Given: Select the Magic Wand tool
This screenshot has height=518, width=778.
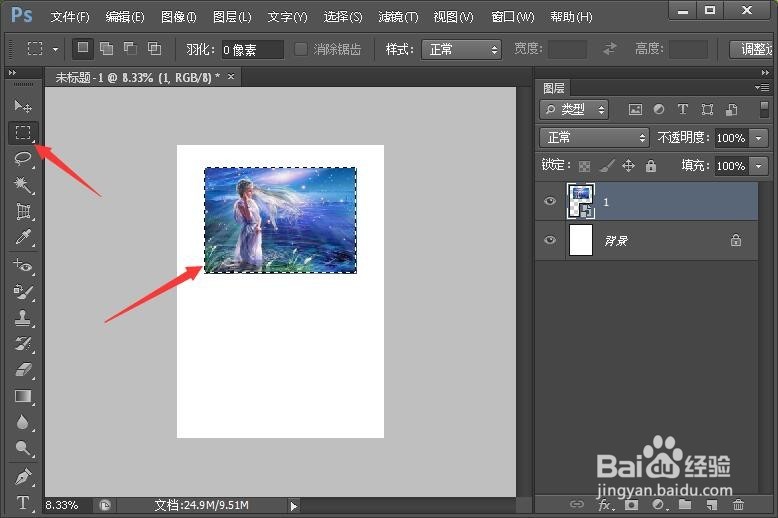Looking at the screenshot, I should pyautogui.click(x=23, y=185).
